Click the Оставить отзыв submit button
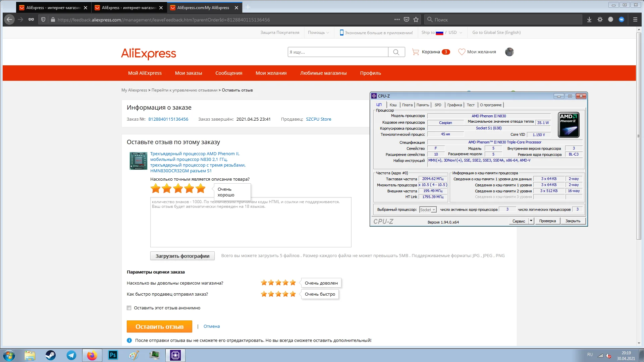 tap(159, 326)
